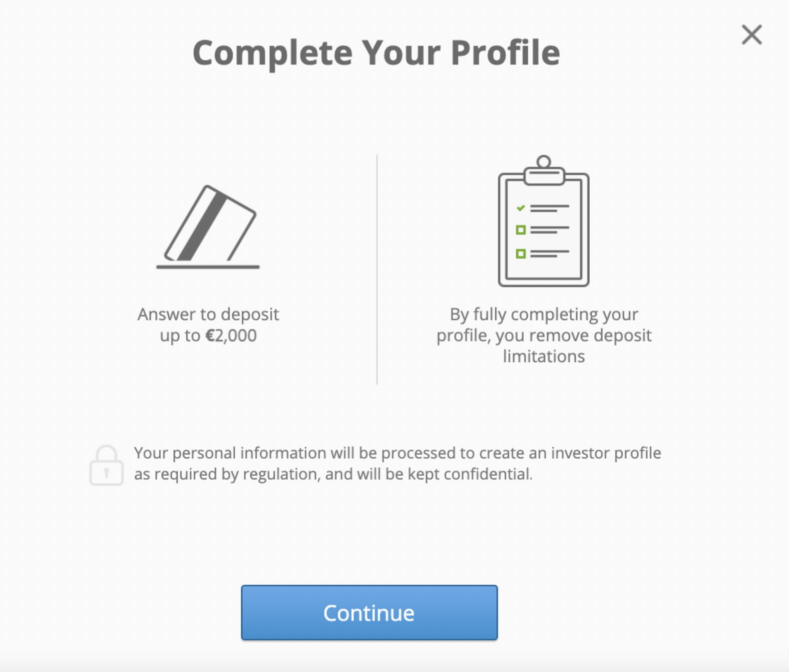Screen dimensions: 789x672
Task: Click the clip at top of clipboard
Action: [x=544, y=171]
